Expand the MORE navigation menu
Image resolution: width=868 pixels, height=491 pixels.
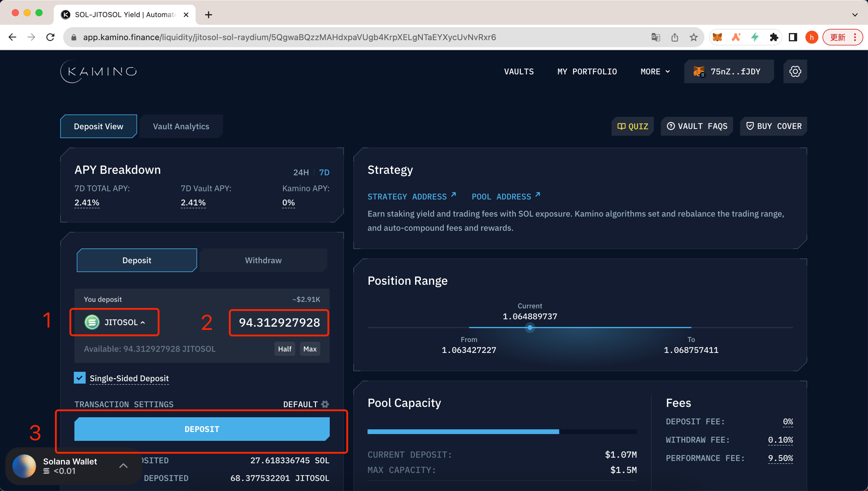pyautogui.click(x=655, y=71)
